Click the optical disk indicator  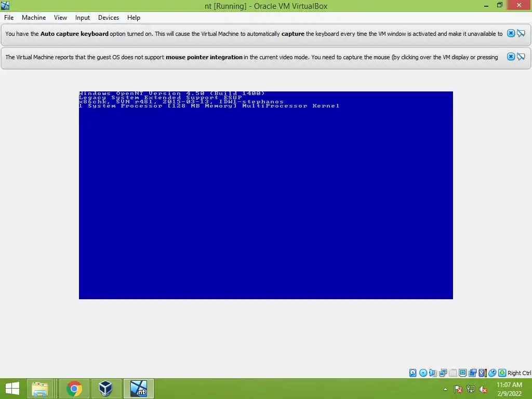coord(423,373)
